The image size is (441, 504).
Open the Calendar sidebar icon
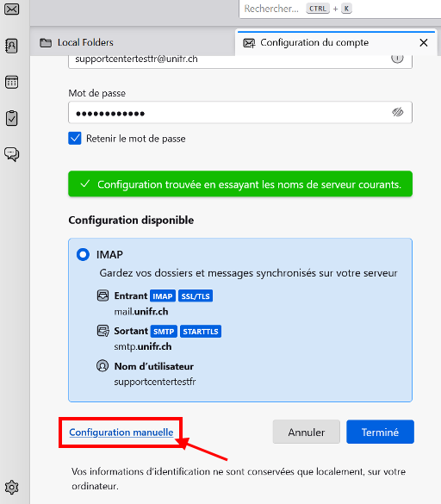click(11, 82)
